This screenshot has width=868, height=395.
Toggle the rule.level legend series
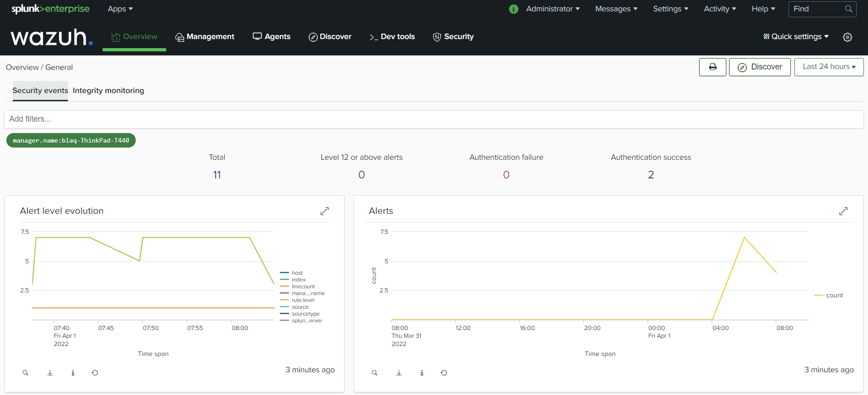click(x=297, y=300)
